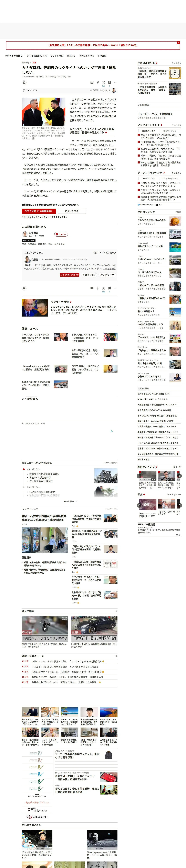Screen dimensions: 186x868
Task: Click the Facebook icon below the comment box
Action: click(x=98, y=288)
